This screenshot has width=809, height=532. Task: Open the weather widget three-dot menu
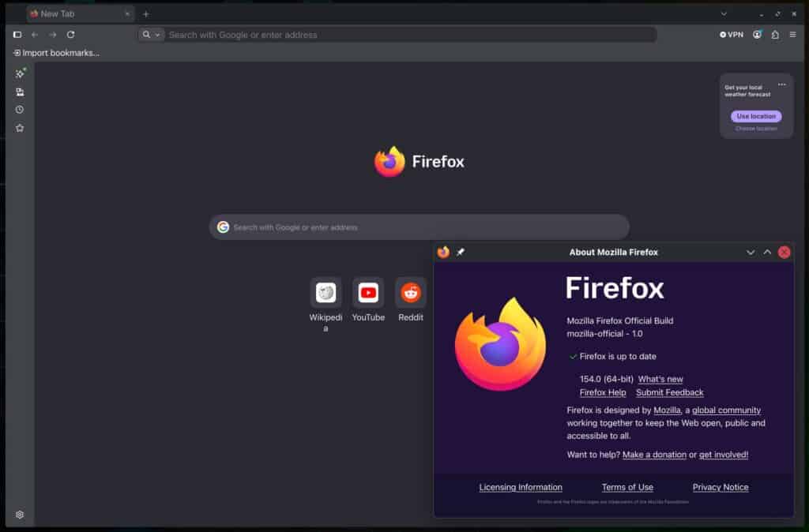(782, 84)
